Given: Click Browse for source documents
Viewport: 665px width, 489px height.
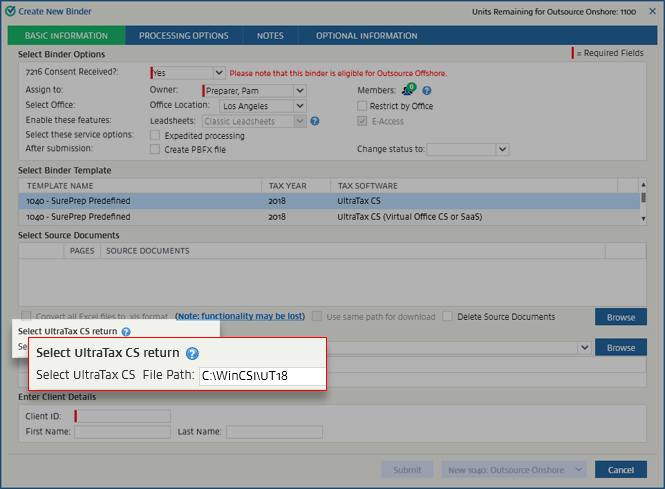Looking at the screenshot, I should coord(620,317).
